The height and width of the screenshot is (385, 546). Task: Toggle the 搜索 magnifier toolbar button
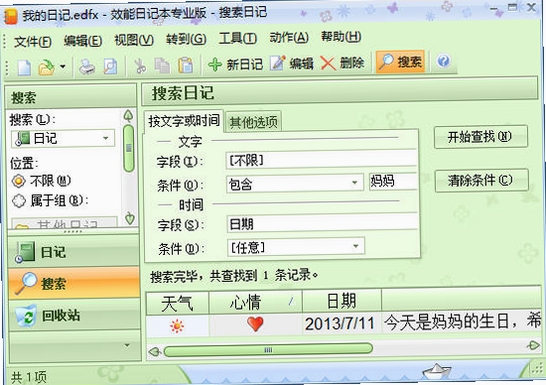(x=400, y=62)
